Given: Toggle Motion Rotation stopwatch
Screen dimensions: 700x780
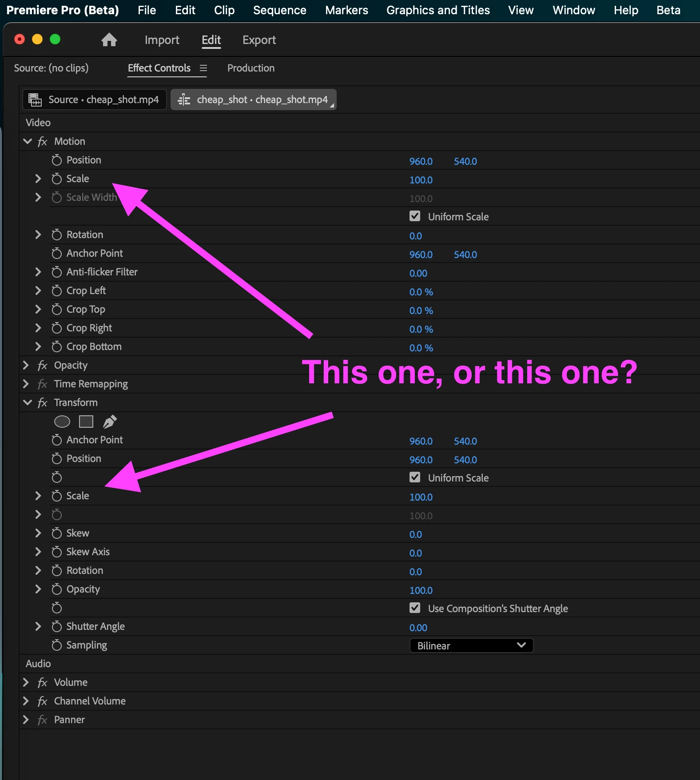Looking at the screenshot, I should tap(56, 235).
